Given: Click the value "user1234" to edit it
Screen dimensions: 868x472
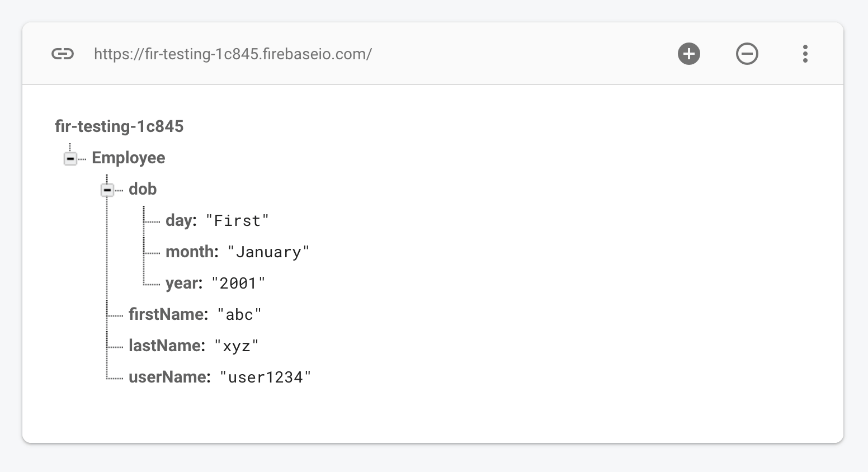Looking at the screenshot, I should [266, 377].
